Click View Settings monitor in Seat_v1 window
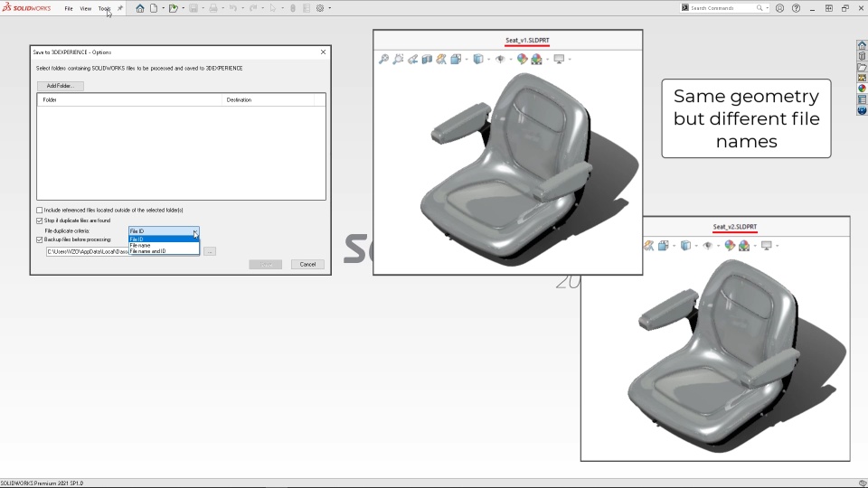 [559, 59]
